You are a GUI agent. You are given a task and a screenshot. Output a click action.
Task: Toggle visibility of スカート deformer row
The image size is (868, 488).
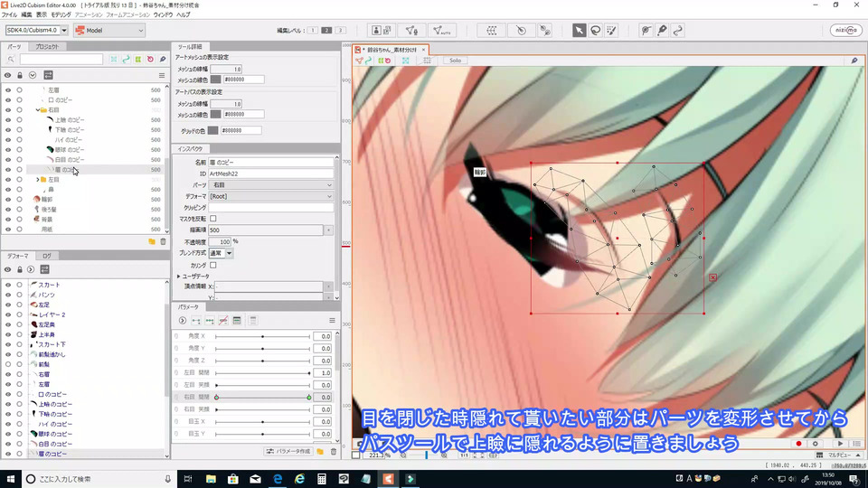(8, 285)
